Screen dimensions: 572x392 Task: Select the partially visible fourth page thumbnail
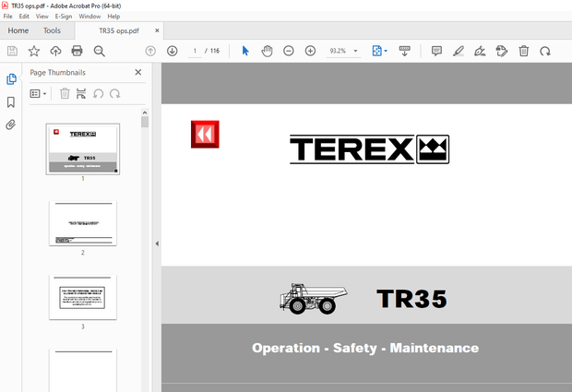coord(83,370)
